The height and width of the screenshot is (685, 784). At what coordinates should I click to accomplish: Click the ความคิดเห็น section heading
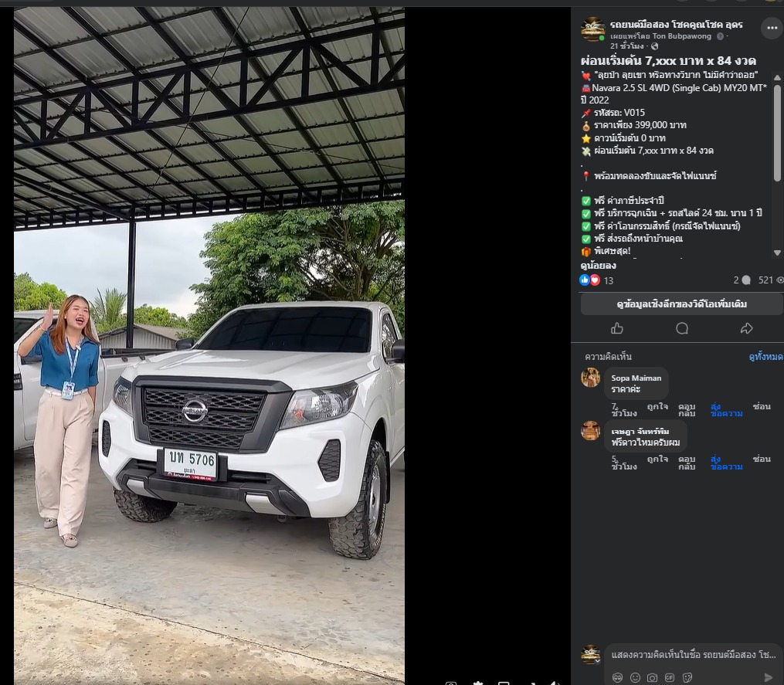pos(608,357)
